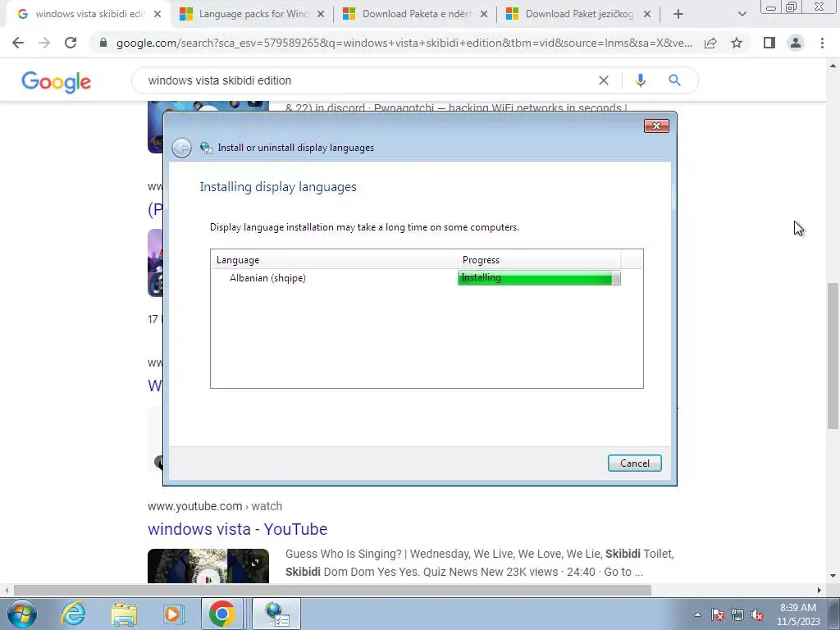Click the horizontal page scrollbar thumb
Viewport: 840px width, 630px height.
[332, 591]
